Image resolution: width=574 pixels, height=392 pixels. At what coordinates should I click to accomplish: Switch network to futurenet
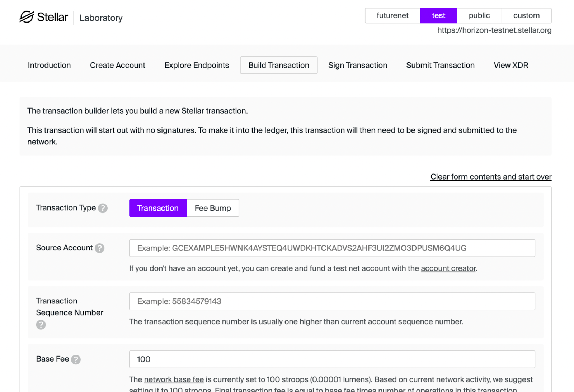click(x=392, y=15)
